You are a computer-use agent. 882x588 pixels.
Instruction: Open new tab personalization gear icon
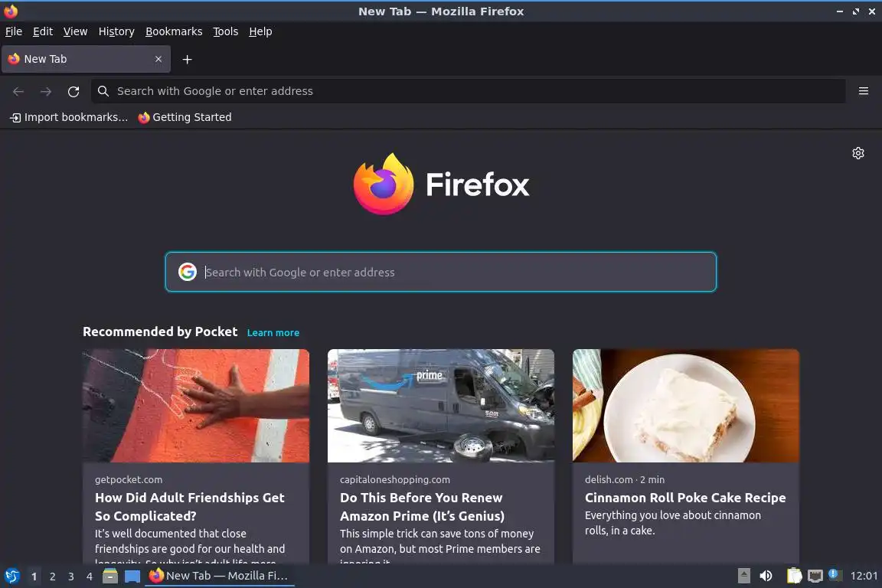pos(857,153)
